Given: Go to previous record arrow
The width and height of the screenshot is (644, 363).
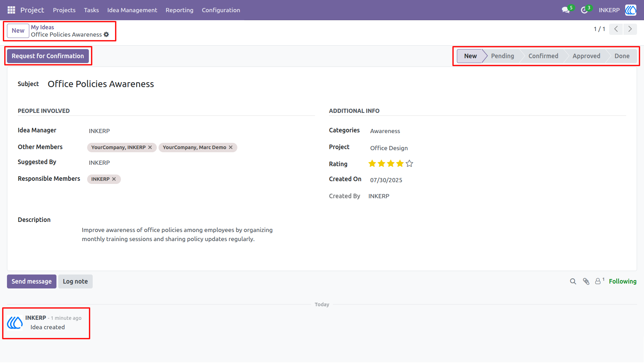Looking at the screenshot, I should click(616, 29).
